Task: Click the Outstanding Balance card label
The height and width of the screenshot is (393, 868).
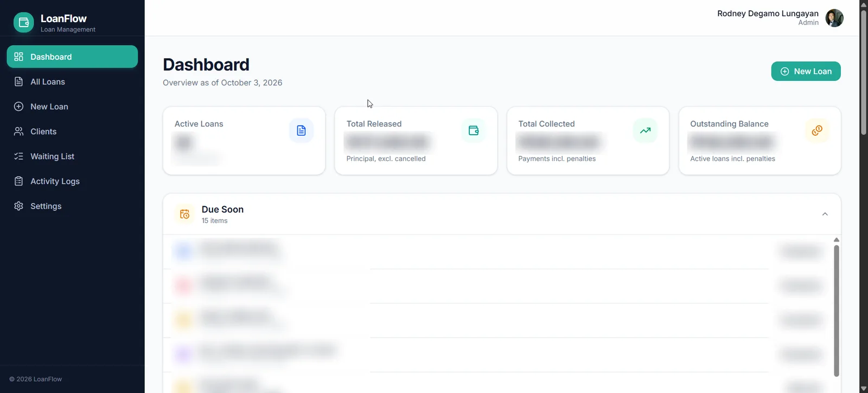Action: [x=729, y=124]
